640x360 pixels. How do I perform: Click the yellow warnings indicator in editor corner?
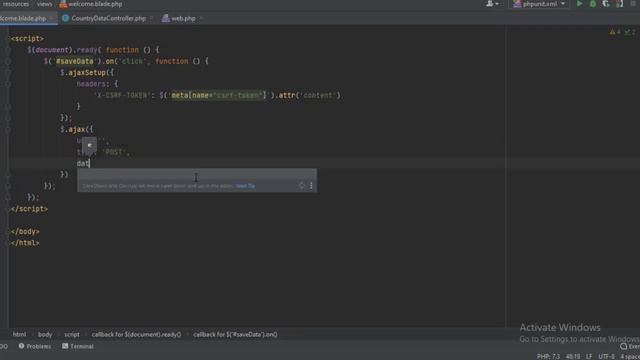615,32
